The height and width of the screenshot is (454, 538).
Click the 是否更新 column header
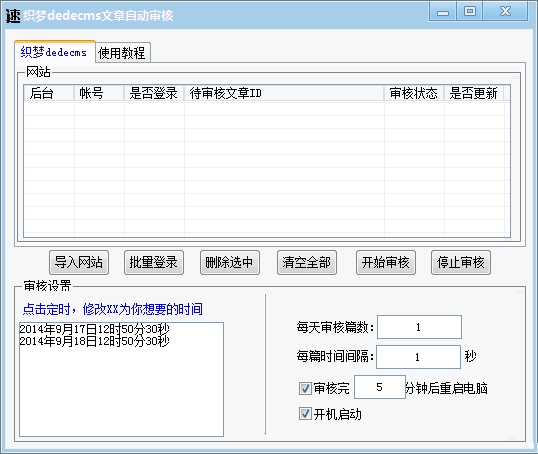[x=474, y=93]
